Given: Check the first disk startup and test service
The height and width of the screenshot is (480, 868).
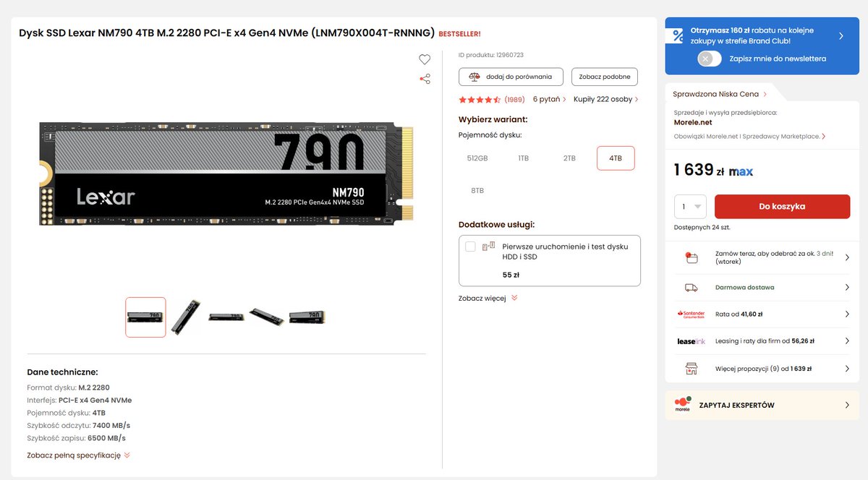Looking at the screenshot, I should [470, 247].
